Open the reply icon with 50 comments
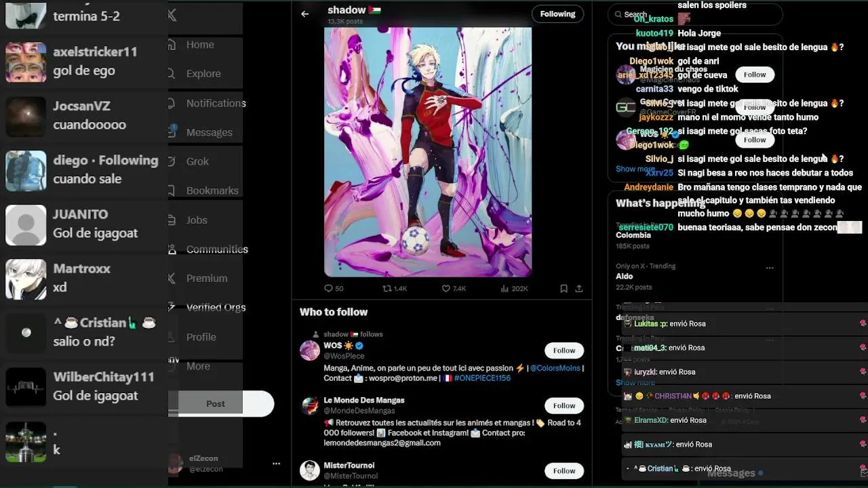868x488 pixels. [329, 288]
